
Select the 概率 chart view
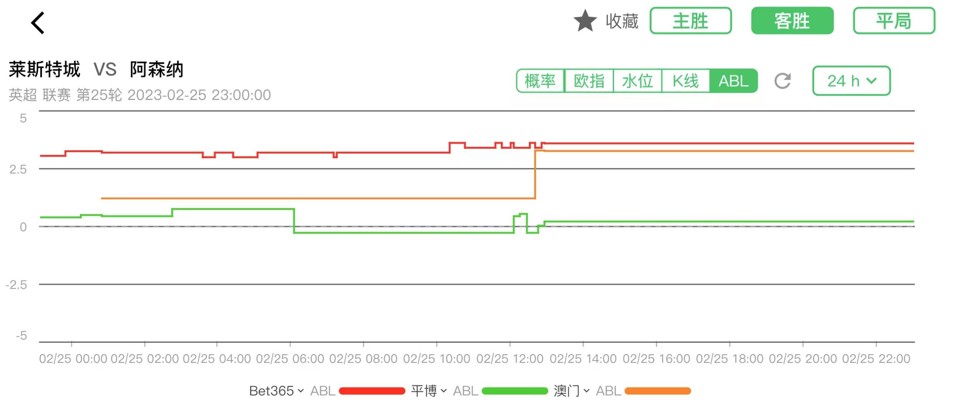pyautogui.click(x=541, y=81)
